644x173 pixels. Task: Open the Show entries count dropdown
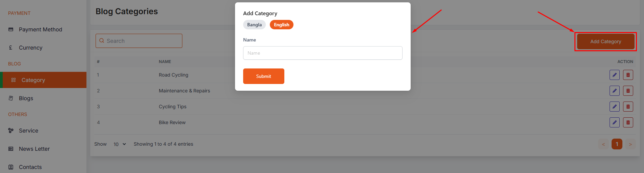120,144
